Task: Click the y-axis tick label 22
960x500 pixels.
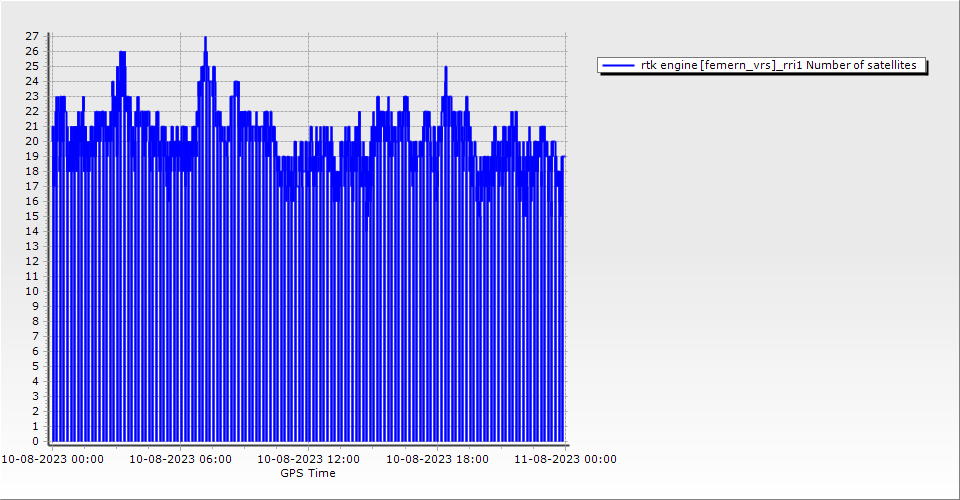Action: click(x=32, y=111)
